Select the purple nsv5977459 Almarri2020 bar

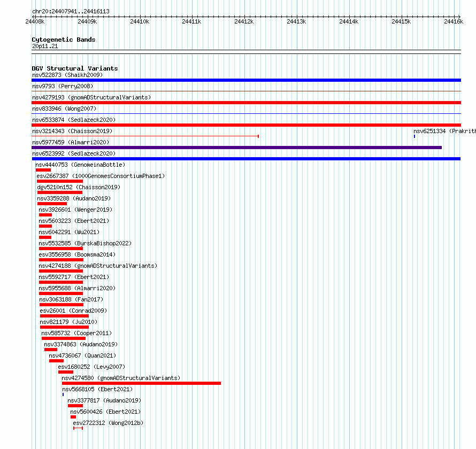(x=237, y=148)
